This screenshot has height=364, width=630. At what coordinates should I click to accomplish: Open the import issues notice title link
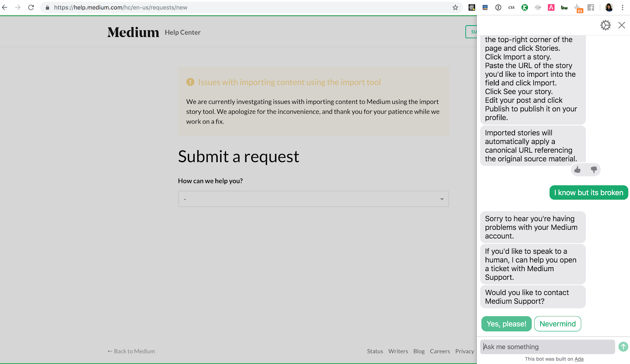289,82
